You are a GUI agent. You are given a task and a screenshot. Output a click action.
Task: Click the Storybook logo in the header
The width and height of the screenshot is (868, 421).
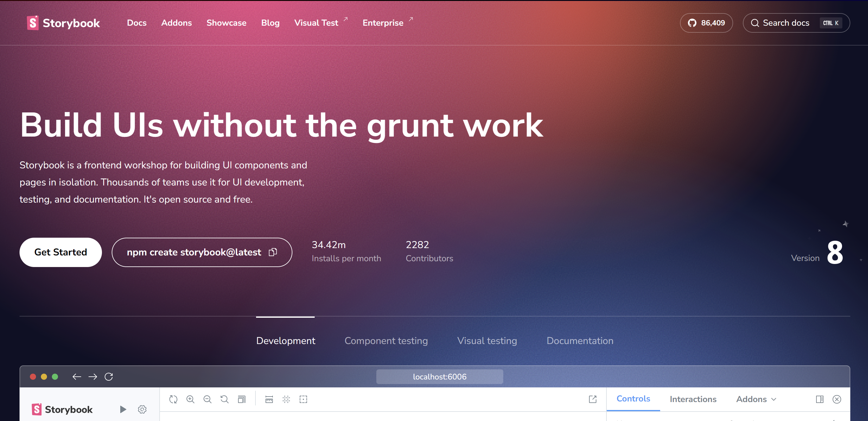(x=63, y=23)
